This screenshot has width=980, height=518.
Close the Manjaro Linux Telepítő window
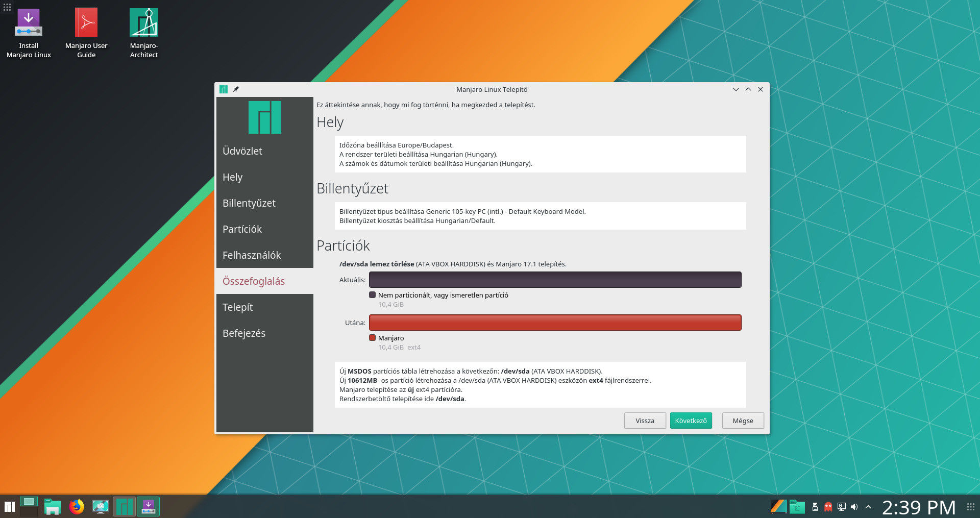[x=761, y=89]
